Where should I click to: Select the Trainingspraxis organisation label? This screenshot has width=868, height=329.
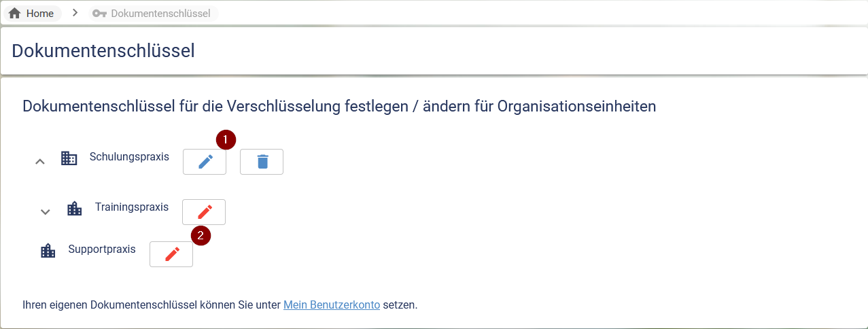click(132, 207)
